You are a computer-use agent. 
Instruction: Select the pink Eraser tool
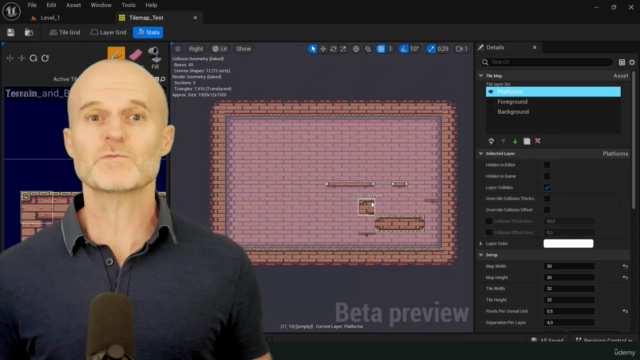coord(136,55)
